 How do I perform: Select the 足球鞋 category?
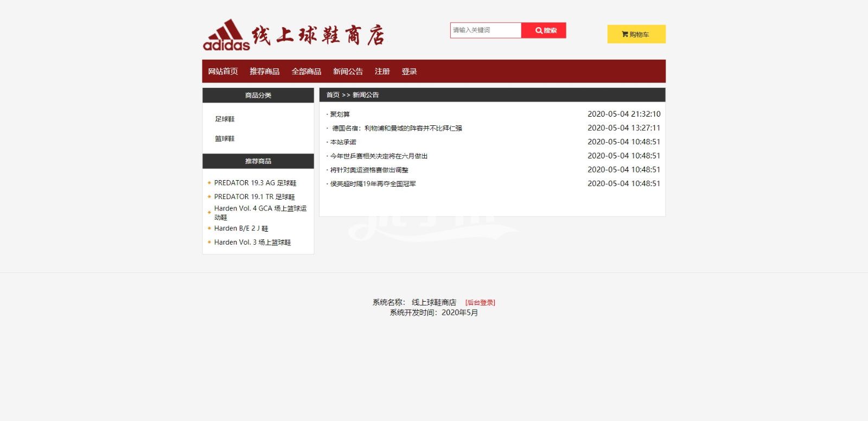[225, 119]
